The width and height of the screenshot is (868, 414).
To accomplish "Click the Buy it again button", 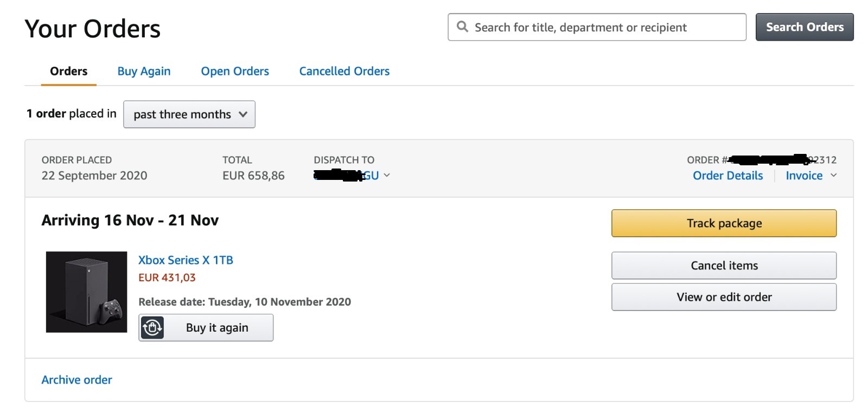I will coord(206,327).
